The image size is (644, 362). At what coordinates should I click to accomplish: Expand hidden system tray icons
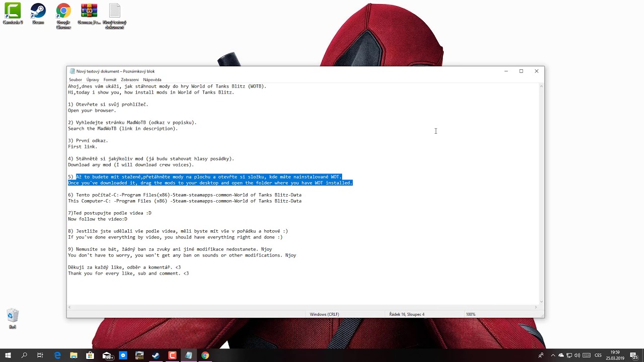(x=553, y=355)
